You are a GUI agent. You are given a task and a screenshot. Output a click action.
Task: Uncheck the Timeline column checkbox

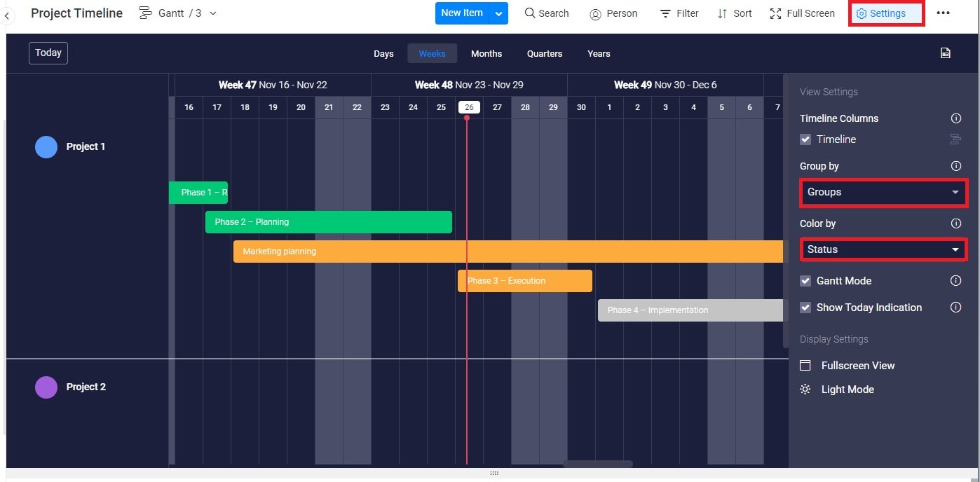pyautogui.click(x=805, y=139)
